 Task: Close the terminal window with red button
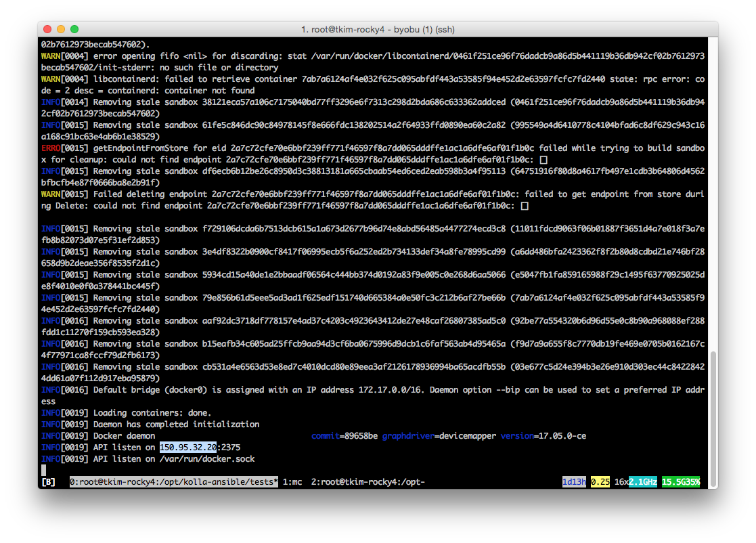(47, 29)
